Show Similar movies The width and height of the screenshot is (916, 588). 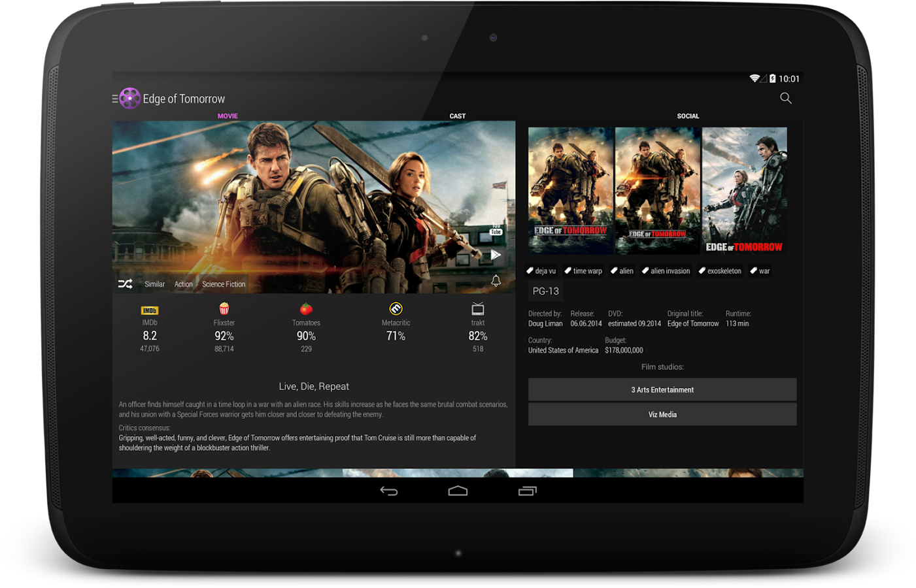155,284
